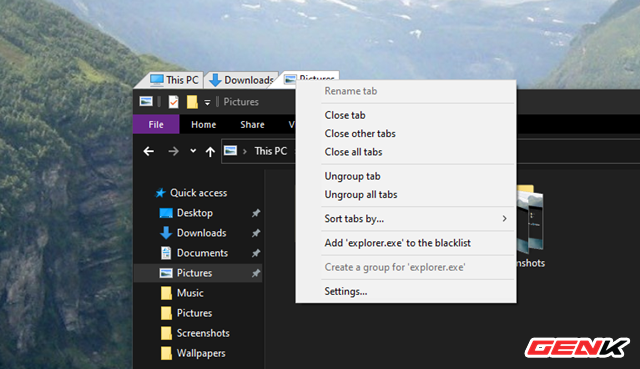Open the Customize Quick Access Toolbar dropdown

(207, 102)
